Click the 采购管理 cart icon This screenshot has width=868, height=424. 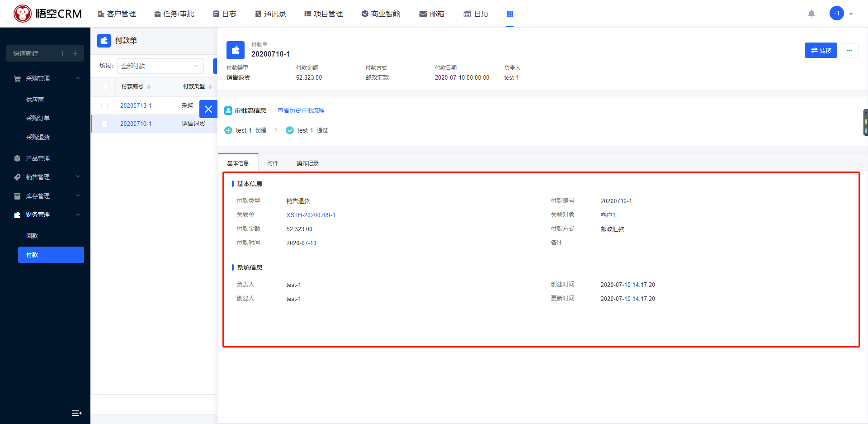(17, 79)
